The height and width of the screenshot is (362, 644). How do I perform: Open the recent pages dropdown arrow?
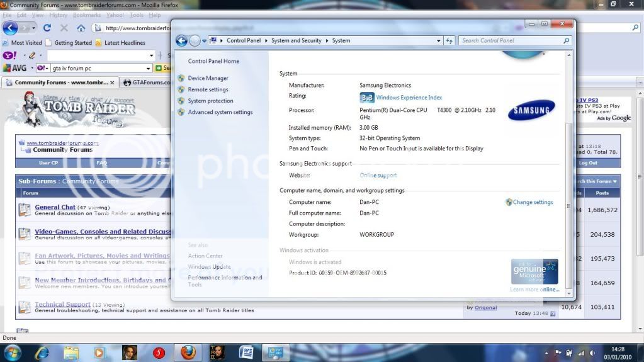tap(203, 41)
